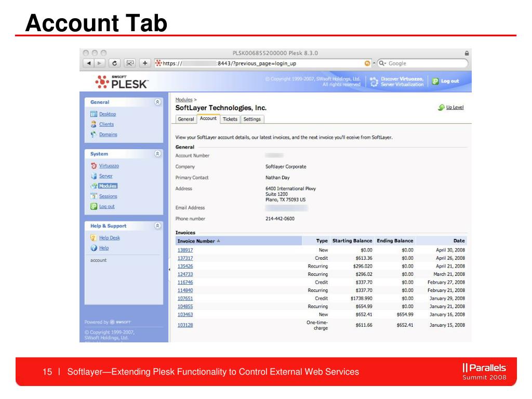
Task: Open the Help Desk link
Action: pos(110,238)
